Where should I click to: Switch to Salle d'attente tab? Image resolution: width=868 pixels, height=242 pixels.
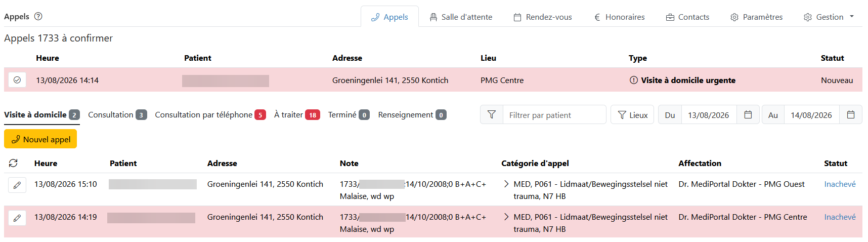(461, 17)
